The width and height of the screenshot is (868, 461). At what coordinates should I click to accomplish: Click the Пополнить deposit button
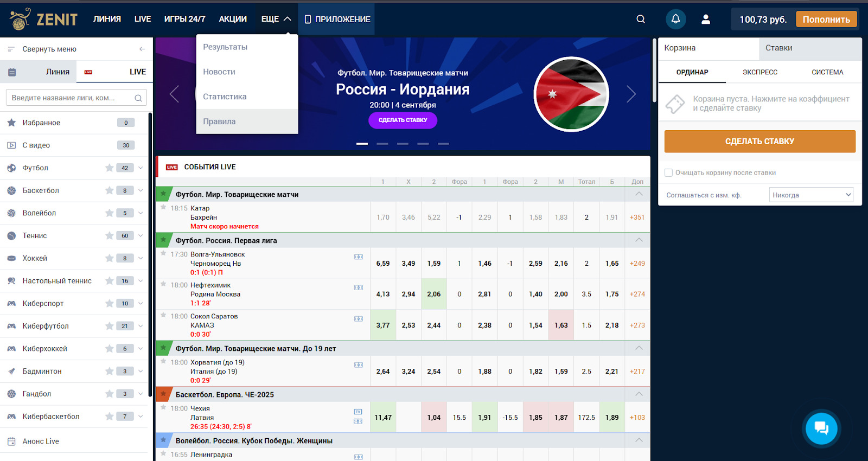[x=826, y=19]
